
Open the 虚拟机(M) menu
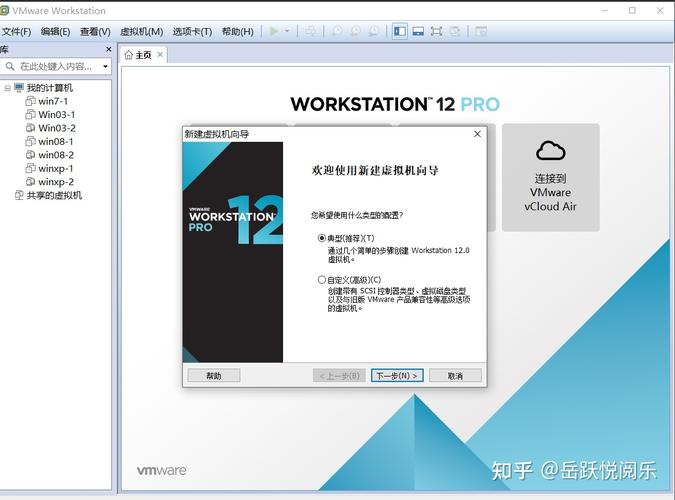142,31
